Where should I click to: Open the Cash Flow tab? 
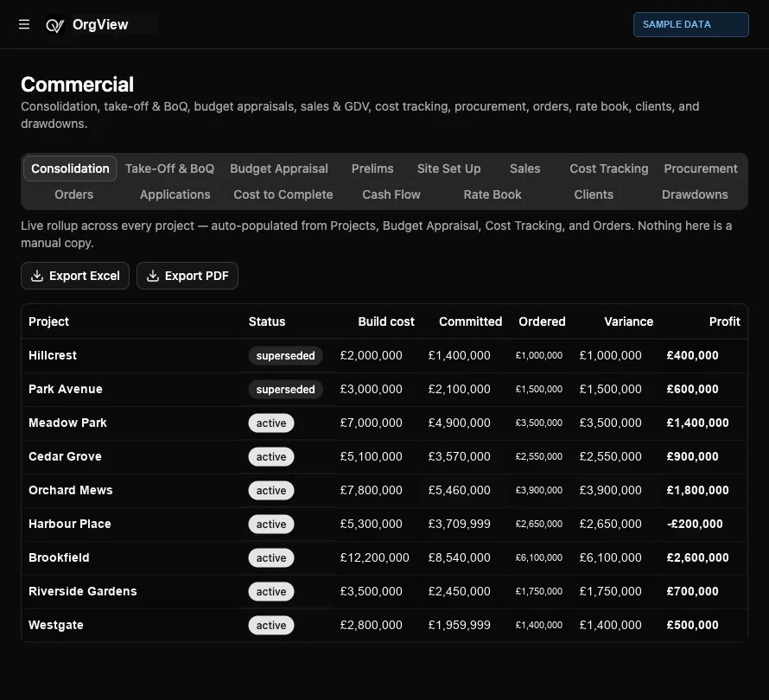click(391, 194)
